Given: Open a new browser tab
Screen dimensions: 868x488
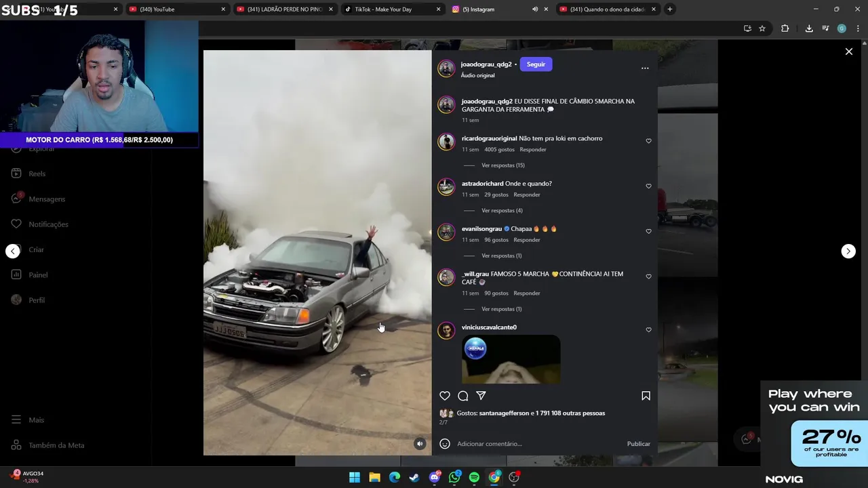Looking at the screenshot, I should (x=669, y=9).
